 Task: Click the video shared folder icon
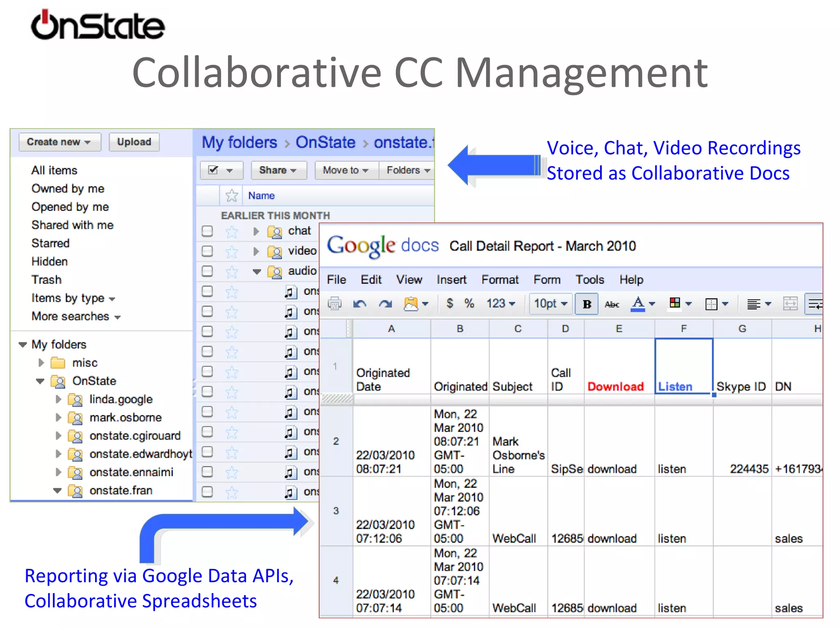275,251
